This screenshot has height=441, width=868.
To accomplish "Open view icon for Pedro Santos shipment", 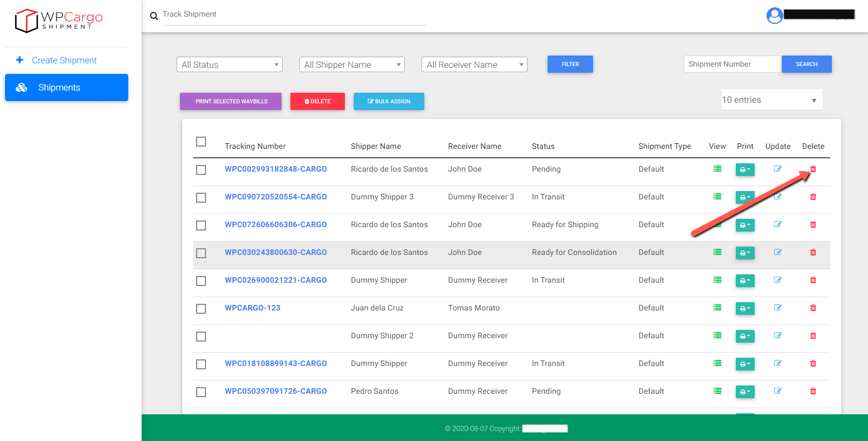I will point(718,391).
